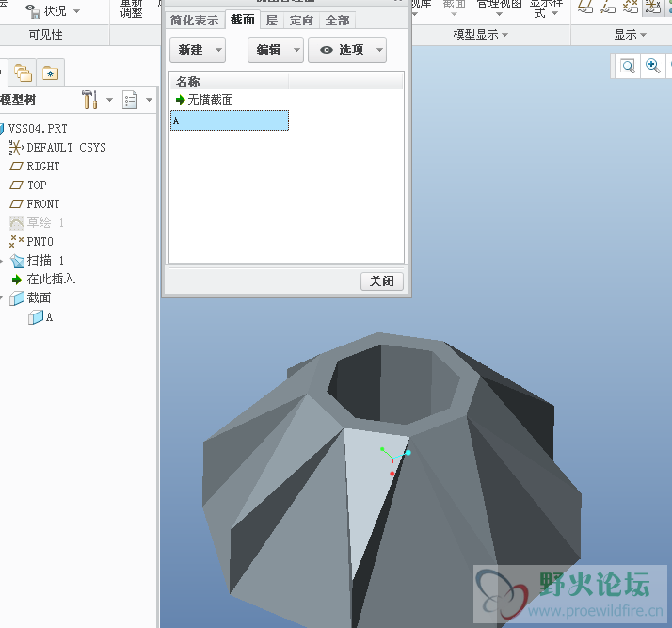672x628 pixels.
Task: Switch to the 截面 tab
Action: (242, 20)
